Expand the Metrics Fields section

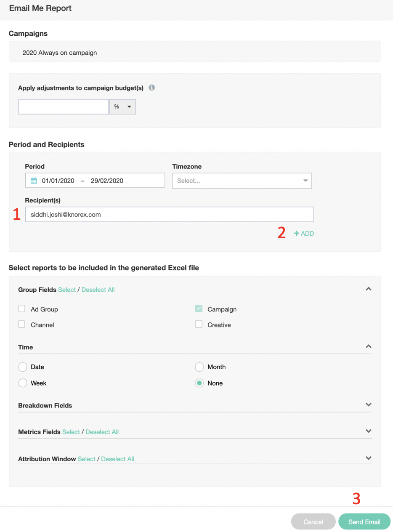(x=369, y=431)
